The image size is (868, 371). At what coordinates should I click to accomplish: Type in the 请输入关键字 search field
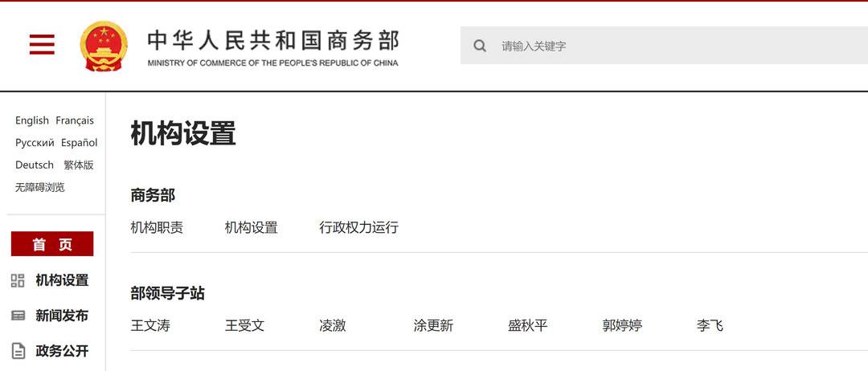pyautogui.click(x=675, y=46)
